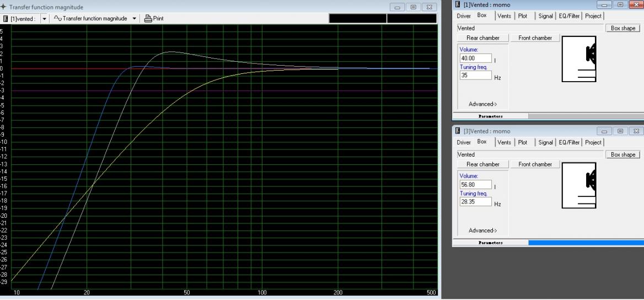This screenshot has width=644, height=300.
Task: Open the [1]vented project selector dropdown arrow
Action: pos(44,18)
